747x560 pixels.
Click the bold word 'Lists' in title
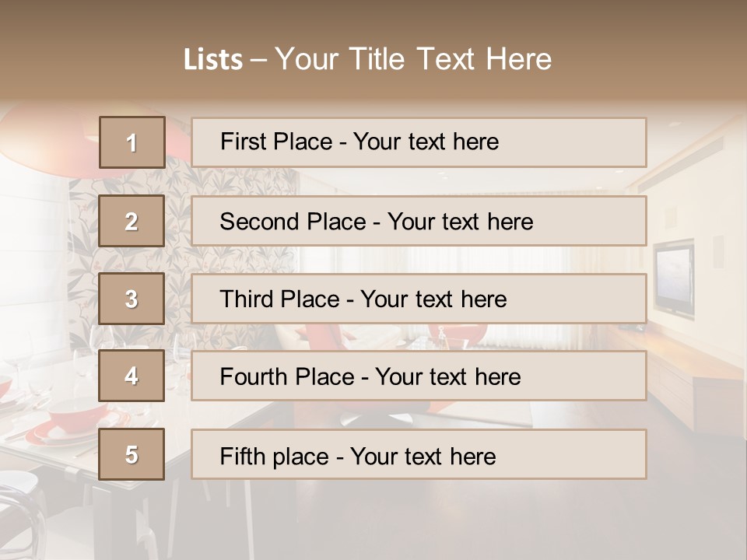(x=212, y=59)
